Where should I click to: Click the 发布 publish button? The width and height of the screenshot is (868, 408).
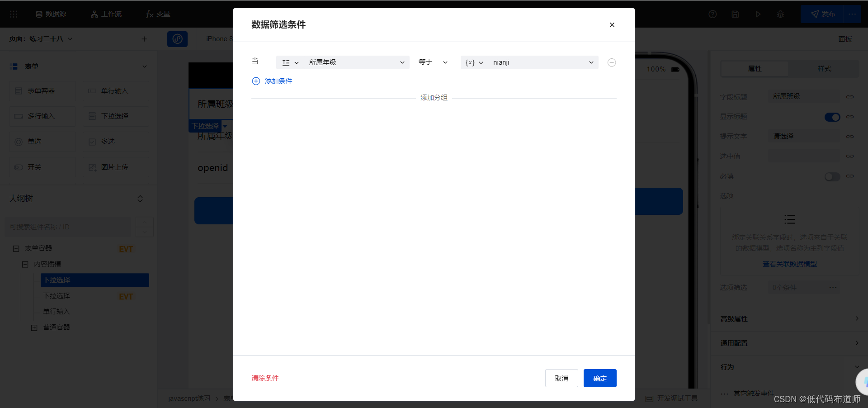coord(822,14)
